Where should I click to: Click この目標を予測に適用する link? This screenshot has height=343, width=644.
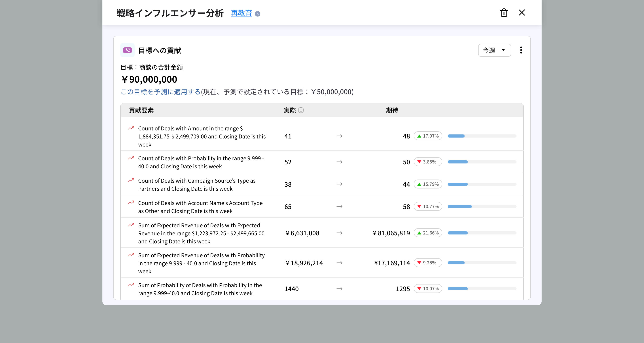(x=161, y=92)
